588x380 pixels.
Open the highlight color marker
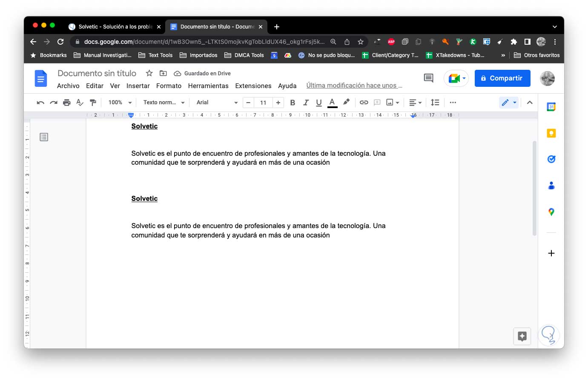pyautogui.click(x=346, y=102)
